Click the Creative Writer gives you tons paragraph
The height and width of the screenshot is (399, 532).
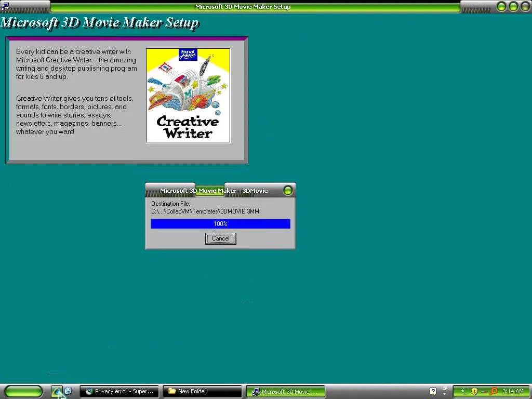[75, 115]
